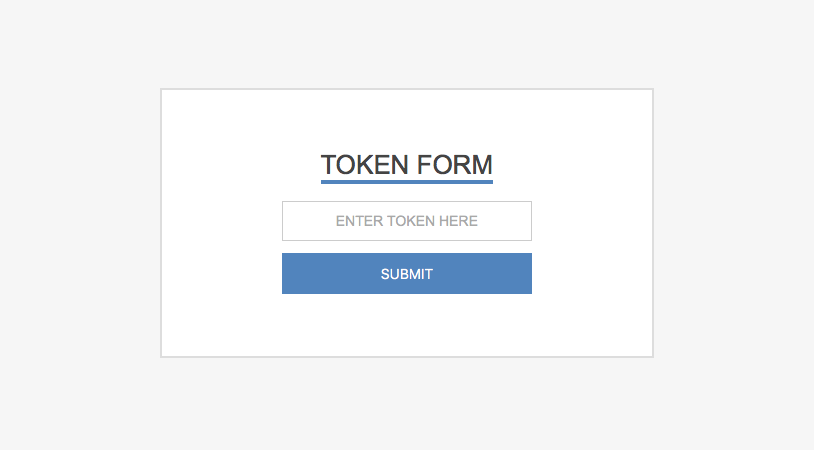Image resolution: width=814 pixels, height=450 pixels.
Task: Place cursor in the token entry field
Action: tap(406, 221)
